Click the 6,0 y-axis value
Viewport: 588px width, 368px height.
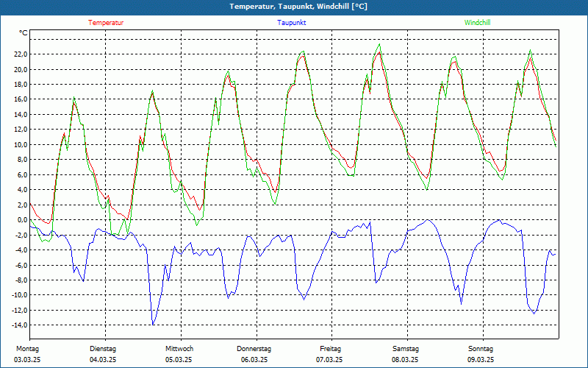[22, 174]
